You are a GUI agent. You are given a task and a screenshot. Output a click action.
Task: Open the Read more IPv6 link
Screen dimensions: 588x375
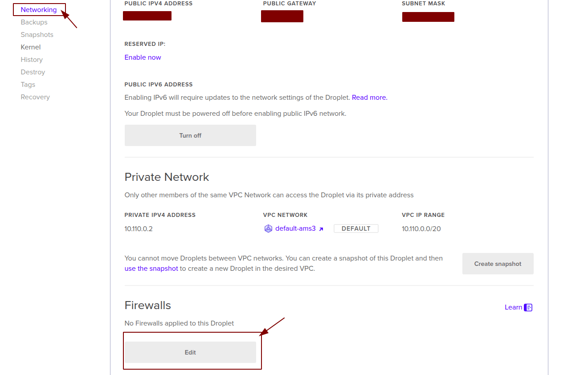point(368,97)
